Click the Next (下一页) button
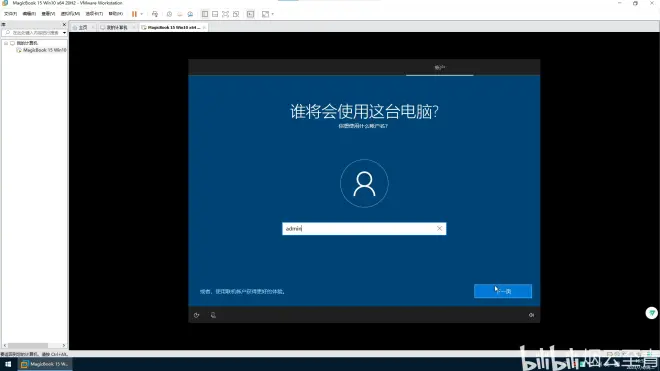This screenshot has height=371, width=660. (503, 291)
